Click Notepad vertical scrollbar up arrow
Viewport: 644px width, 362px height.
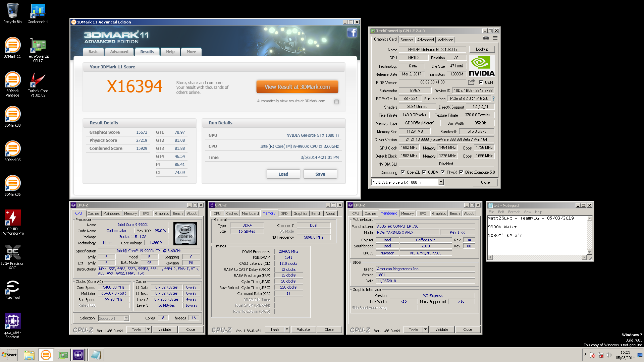(590, 219)
